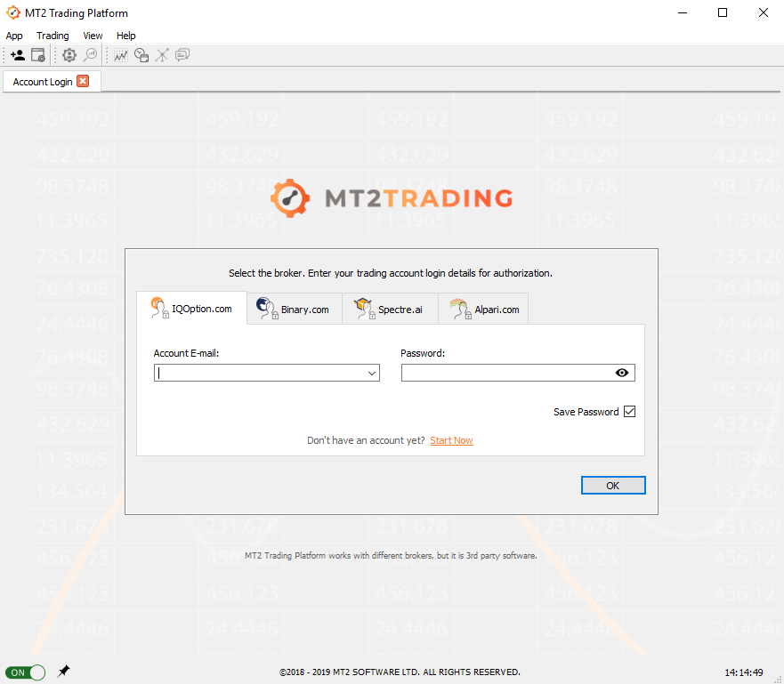Switch to the Binary.com broker tab
The image size is (784, 684).
click(x=295, y=310)
